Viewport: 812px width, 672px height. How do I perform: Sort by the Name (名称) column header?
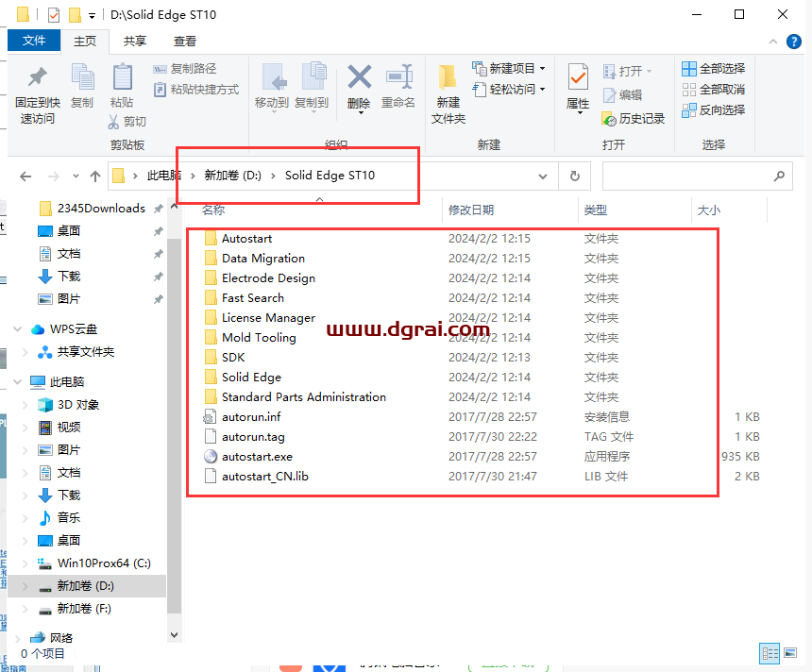click(212, 210)
